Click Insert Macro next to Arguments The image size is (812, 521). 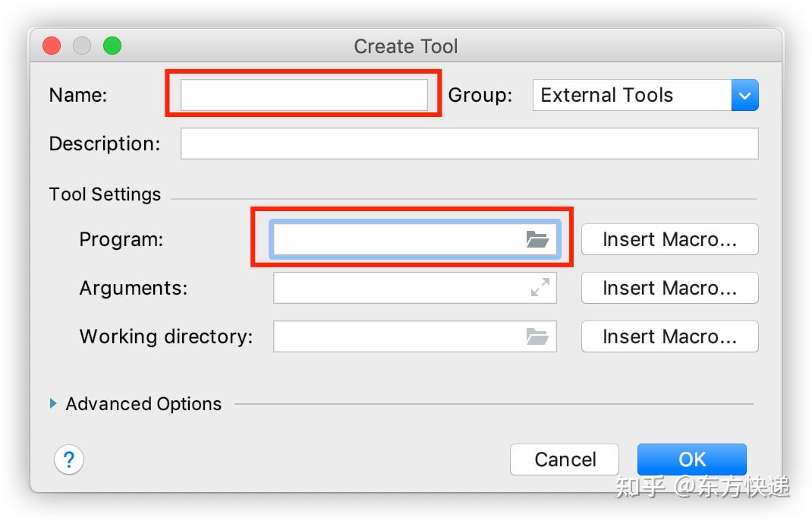point(669,288)
